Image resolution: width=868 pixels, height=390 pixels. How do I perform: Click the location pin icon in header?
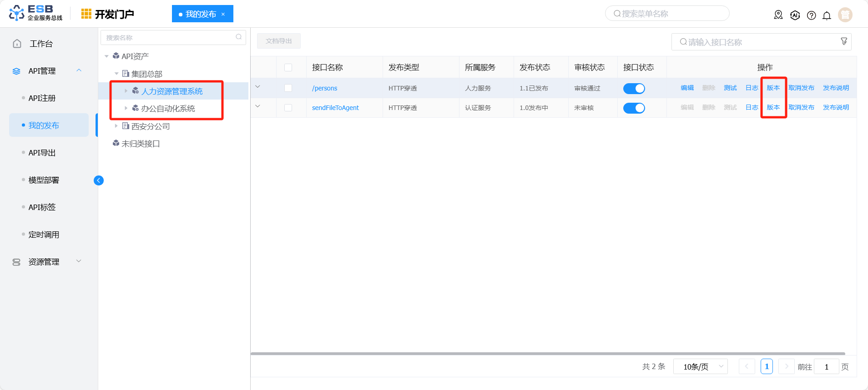[x=778, y=15]
